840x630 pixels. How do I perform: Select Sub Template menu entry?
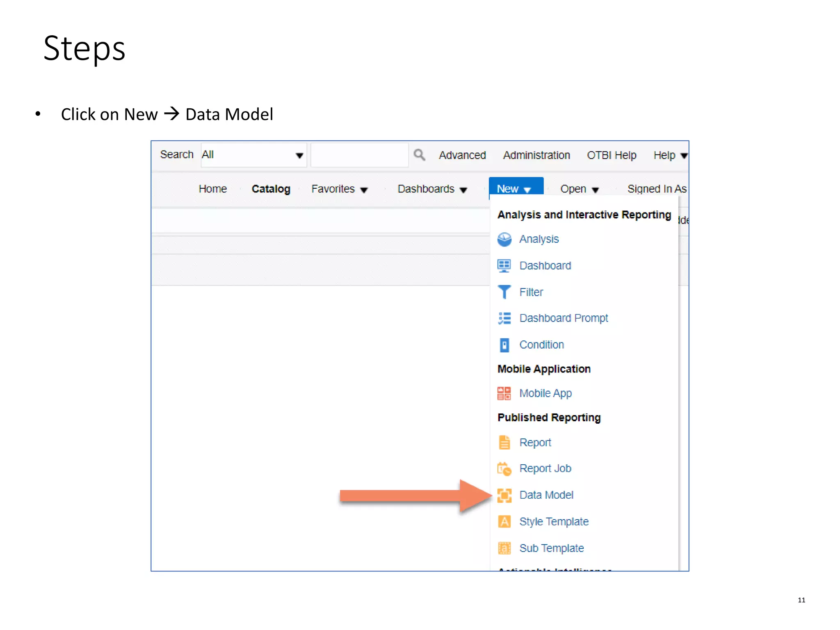pos(551,548)
